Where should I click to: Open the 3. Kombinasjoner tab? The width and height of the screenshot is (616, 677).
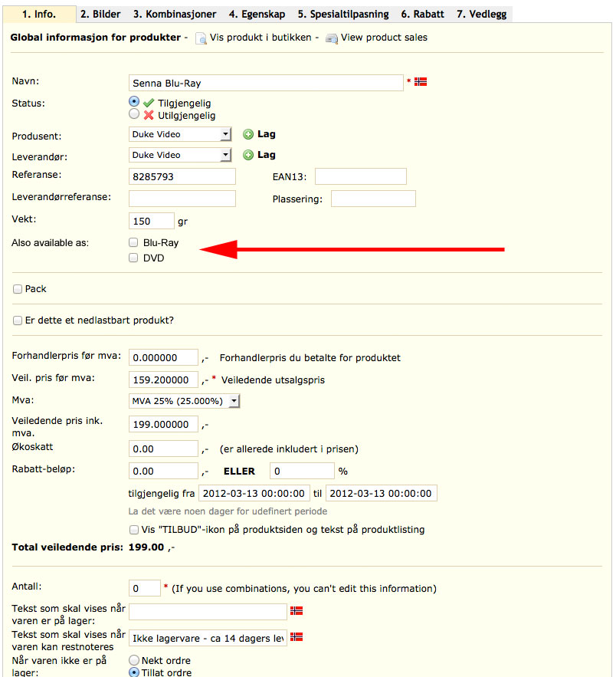(x=174, y=15)
